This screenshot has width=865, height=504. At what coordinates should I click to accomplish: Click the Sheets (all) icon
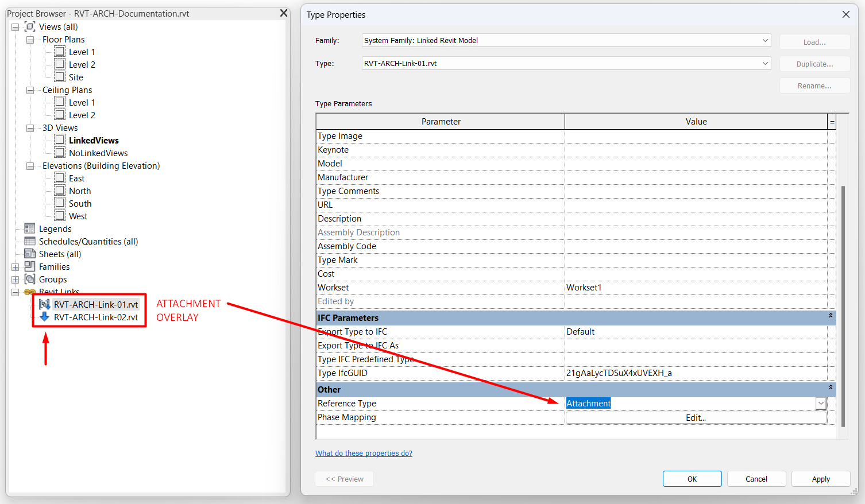30,253
